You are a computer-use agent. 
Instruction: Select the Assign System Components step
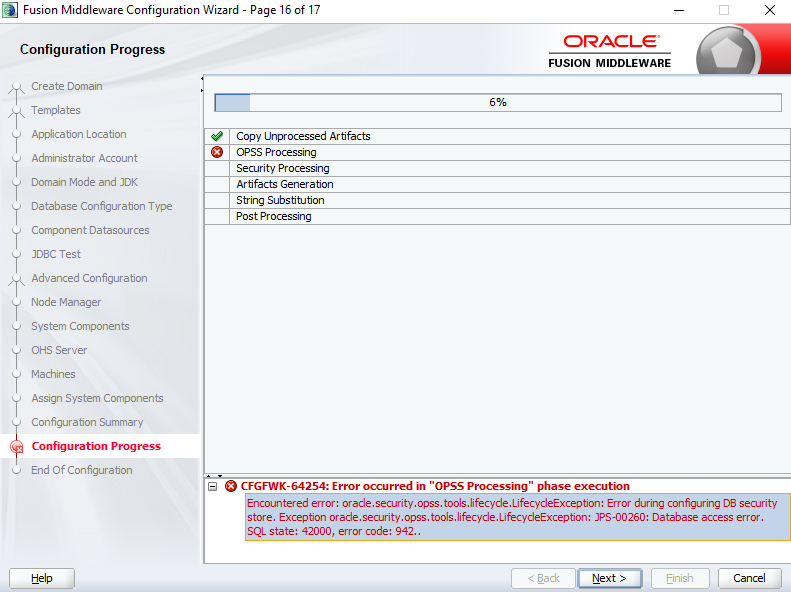click(97, 398)
